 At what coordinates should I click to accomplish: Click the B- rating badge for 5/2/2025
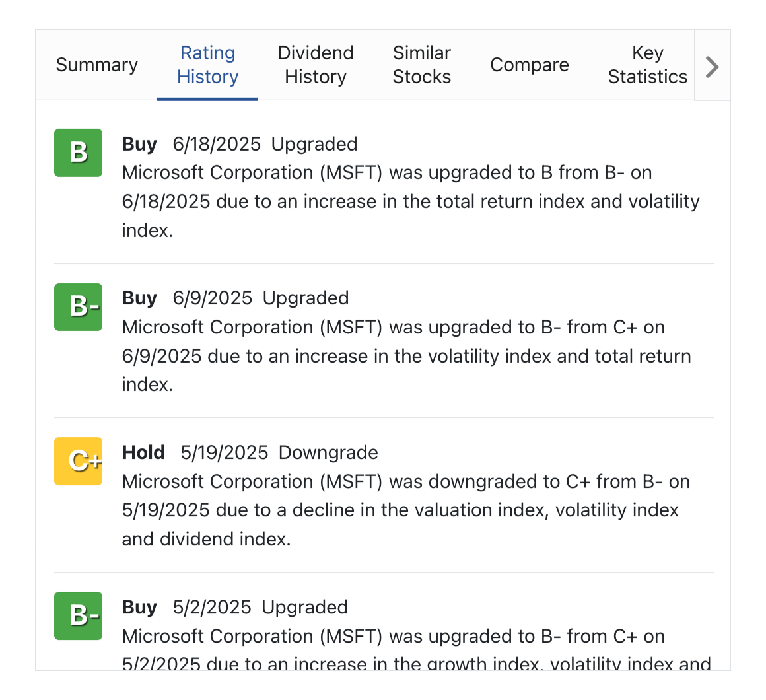(78, 615)
